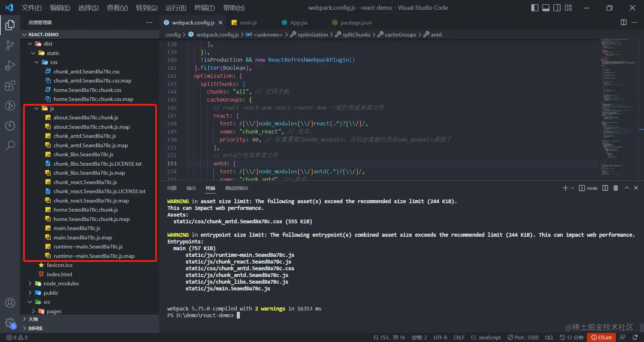
Task: Open favicon.ico in file tree
Action: click(x=59, y=265)
